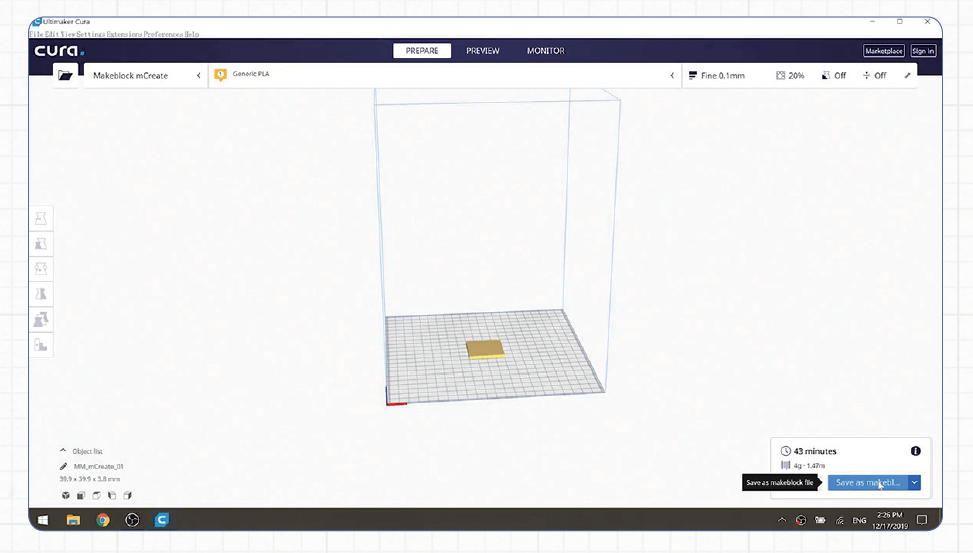973x553 pixels.
Task: Switch to the MONITOR stage tab
Action: coord(545,51)
